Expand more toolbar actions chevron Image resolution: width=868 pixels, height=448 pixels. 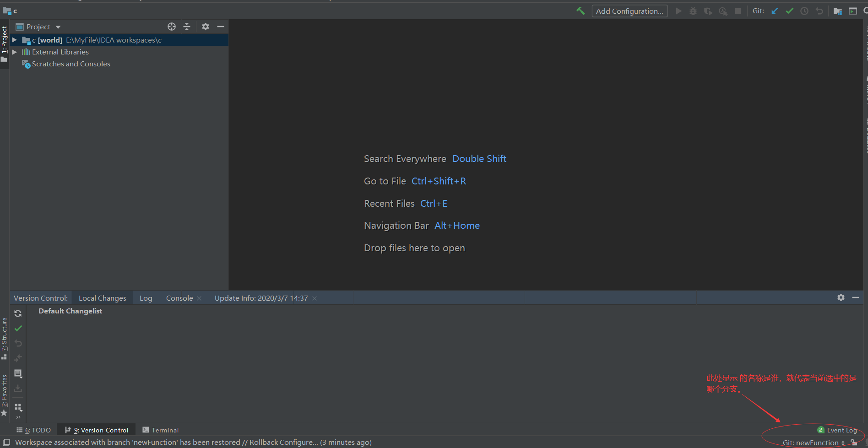[x=18, y=417]
